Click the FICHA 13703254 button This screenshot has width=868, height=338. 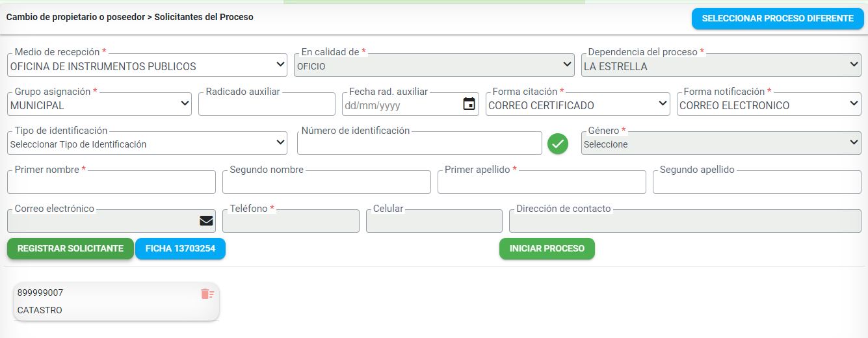180,248
